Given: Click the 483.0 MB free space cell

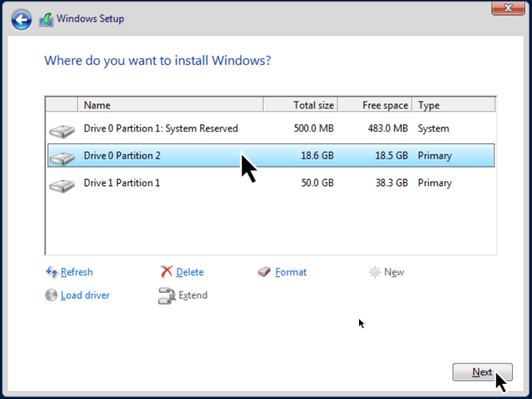Looking at the screenshot, I should tap(388, 128).
